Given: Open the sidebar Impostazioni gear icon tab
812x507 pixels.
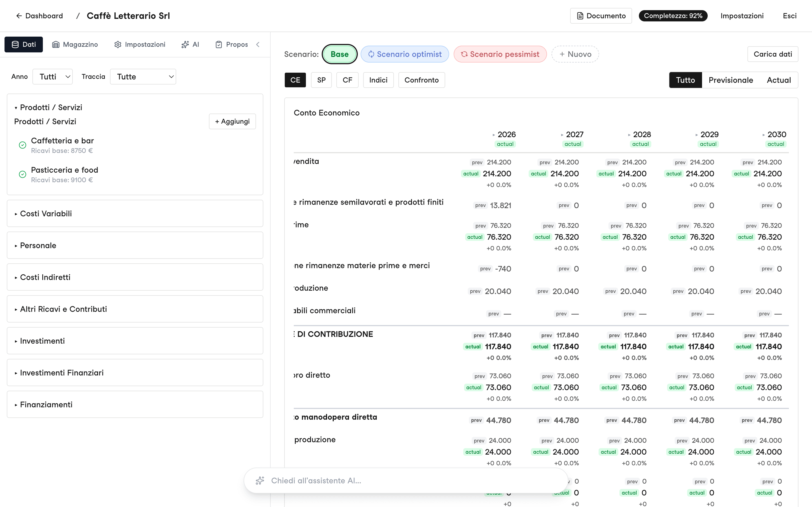Looking at the screenshot, I should [140, 44].
